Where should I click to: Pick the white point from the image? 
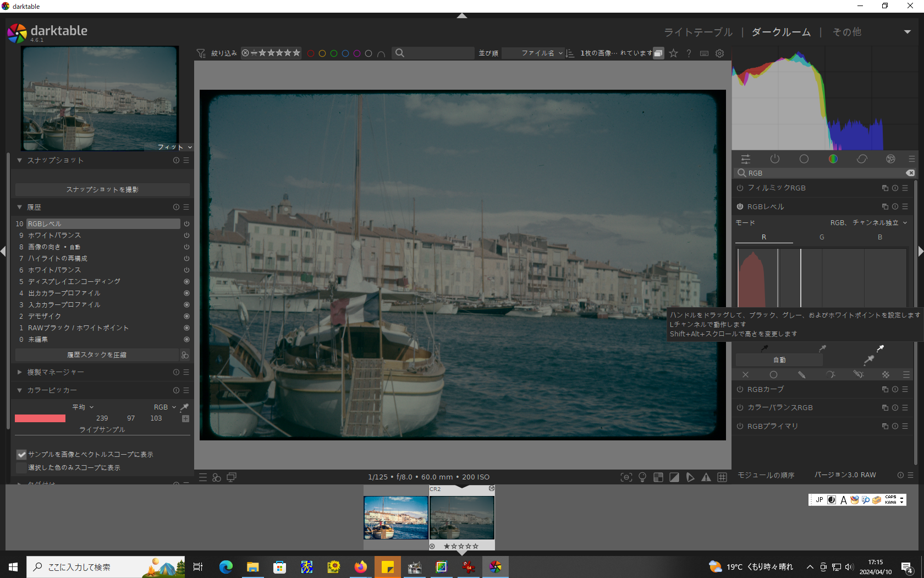(x=880, y=348)
